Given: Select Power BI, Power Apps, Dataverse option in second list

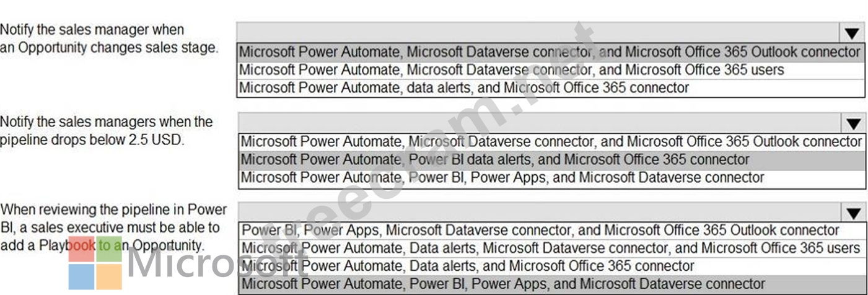Looking at the screenshot, I should (x=551, y=178).
